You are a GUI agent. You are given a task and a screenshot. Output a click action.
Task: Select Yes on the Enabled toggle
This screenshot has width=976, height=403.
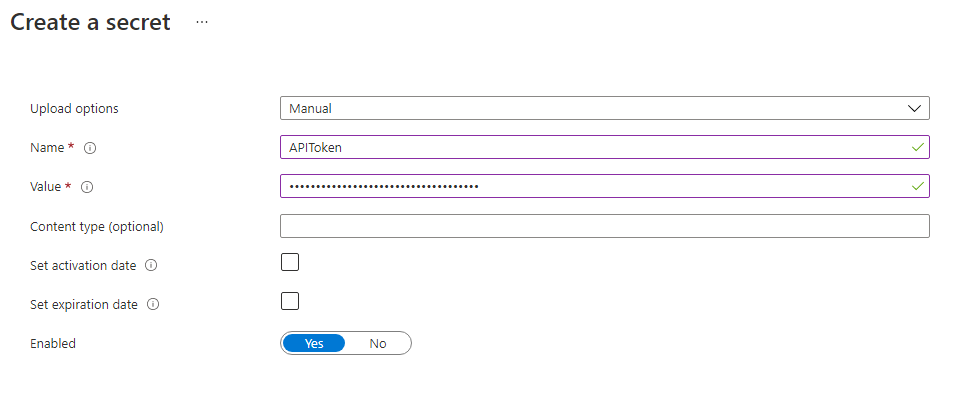coord(314,343)
